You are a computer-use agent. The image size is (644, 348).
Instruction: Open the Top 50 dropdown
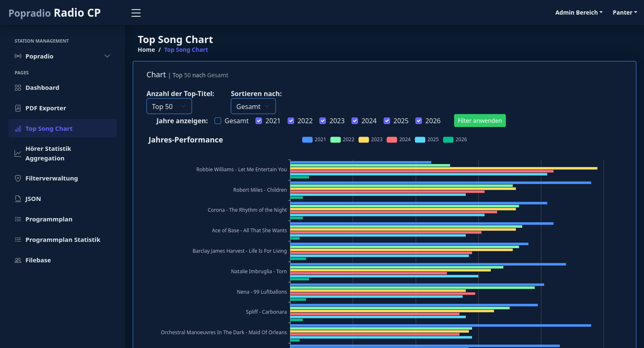169,106
